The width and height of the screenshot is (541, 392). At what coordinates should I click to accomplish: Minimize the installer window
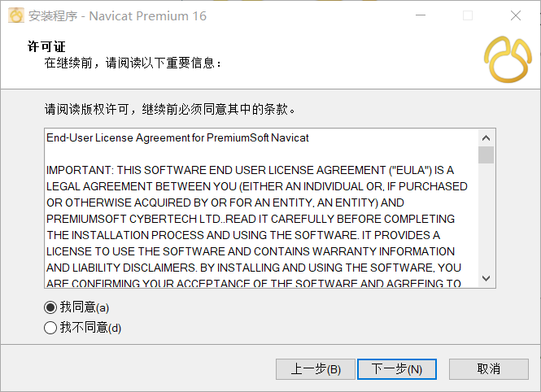click(x=421, y=15)
